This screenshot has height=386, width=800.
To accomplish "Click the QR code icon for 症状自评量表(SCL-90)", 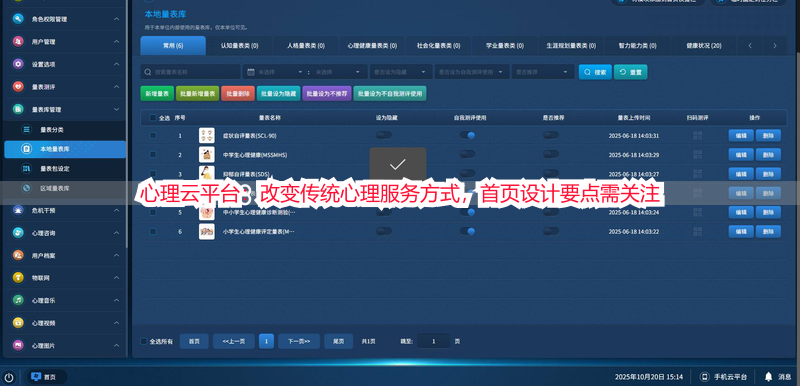I will (697, 136).
